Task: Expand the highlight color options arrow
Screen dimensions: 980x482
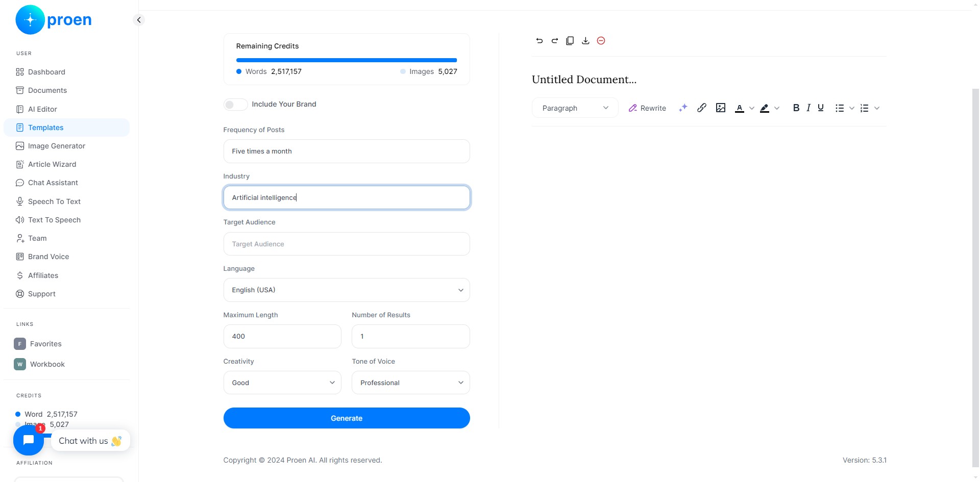Action: pos(777,108)
